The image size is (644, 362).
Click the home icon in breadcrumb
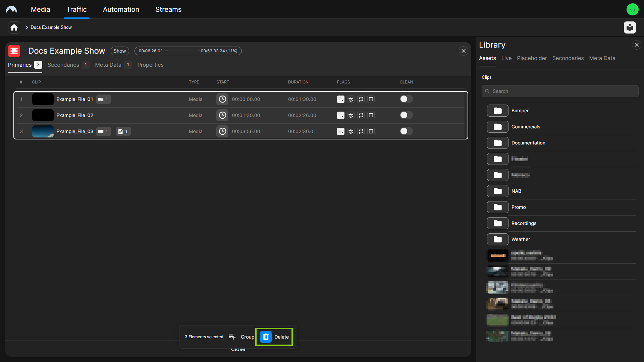tap(14, 27)
